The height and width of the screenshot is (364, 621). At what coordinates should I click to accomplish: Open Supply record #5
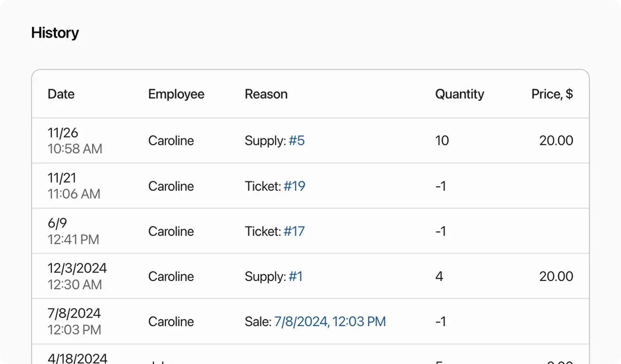point(297,140)
